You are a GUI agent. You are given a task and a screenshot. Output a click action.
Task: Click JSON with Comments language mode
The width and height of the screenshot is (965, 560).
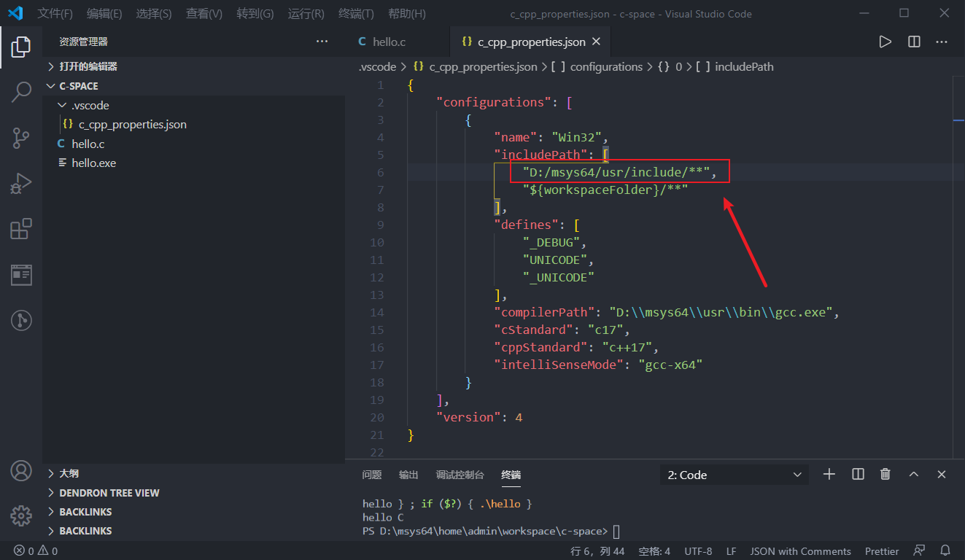click(800, 551)
